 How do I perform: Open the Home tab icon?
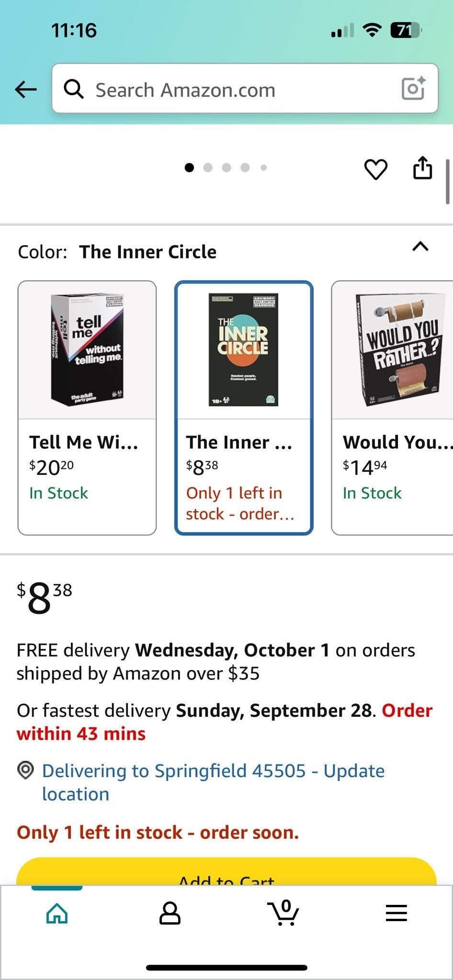point(57,913)
